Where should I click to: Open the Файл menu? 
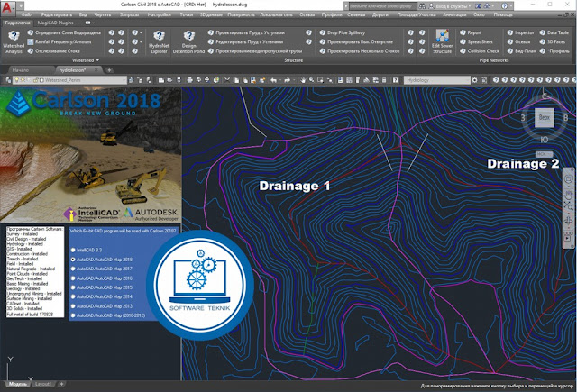(27, 14)
